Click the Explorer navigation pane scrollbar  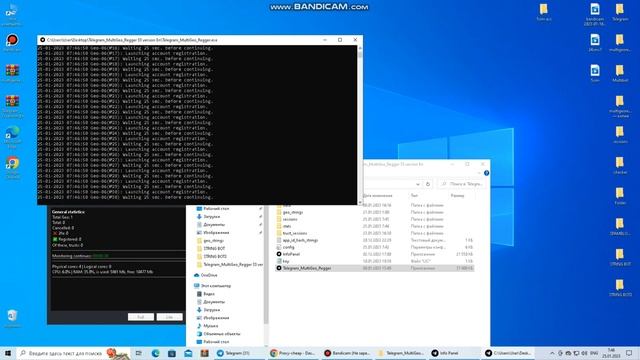pyautogui.click(x=266, y=265)
